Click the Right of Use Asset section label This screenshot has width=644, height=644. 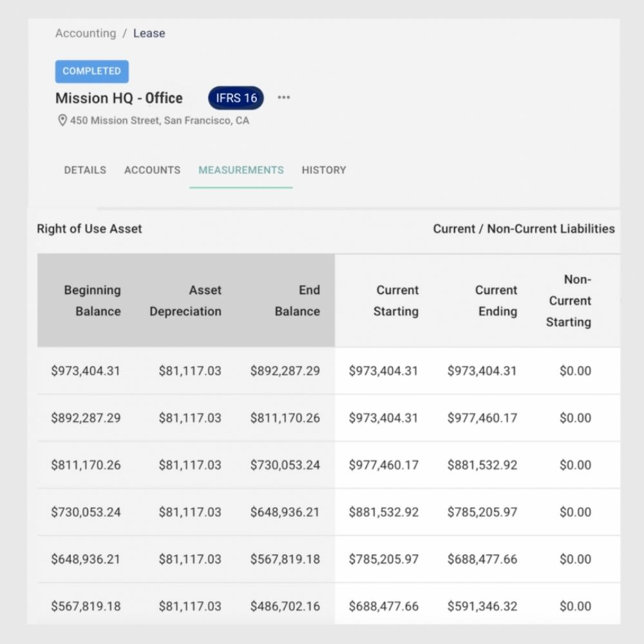click(x=90, y=229)
